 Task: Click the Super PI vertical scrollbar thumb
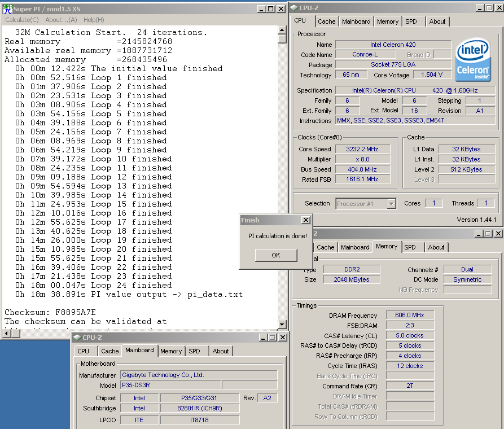[x=282, y=39]
